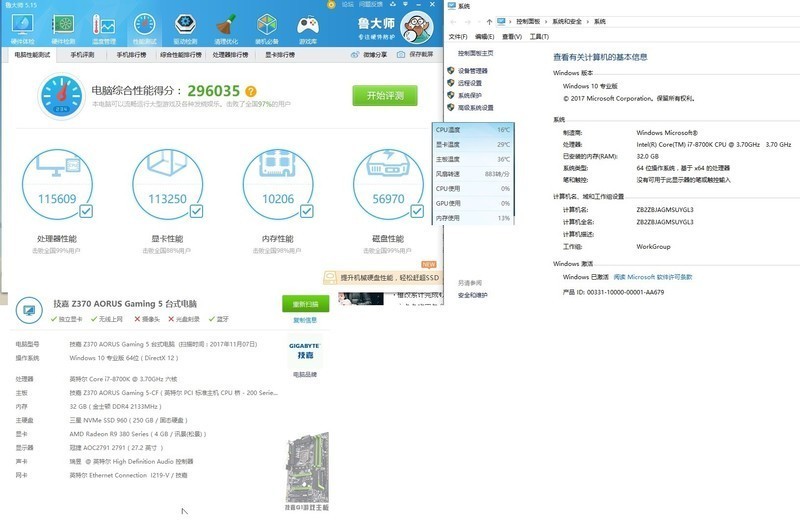
Task: Click 安全和维护 link in System window
Action: click(x=472, y=295)
